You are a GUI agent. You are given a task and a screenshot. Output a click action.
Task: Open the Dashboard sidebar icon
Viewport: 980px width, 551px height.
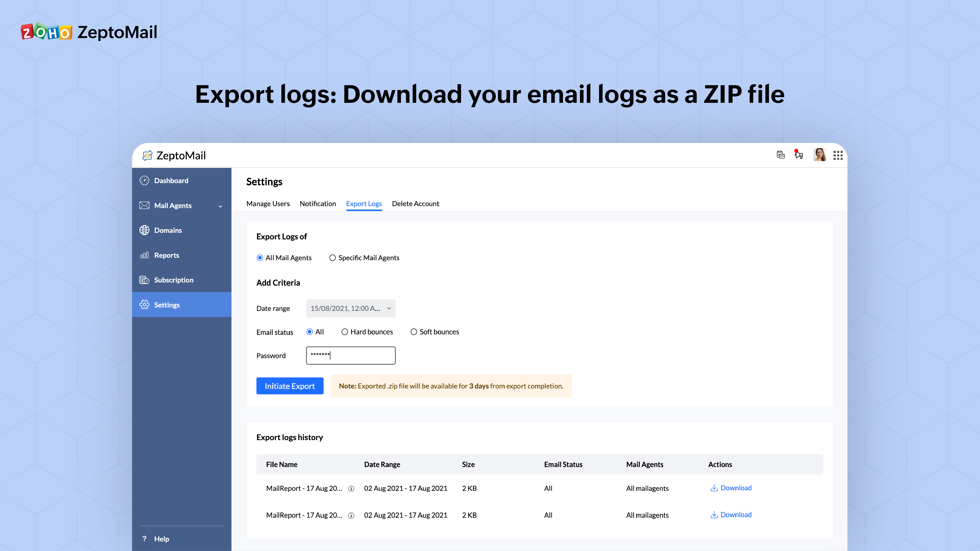[144, 181]
